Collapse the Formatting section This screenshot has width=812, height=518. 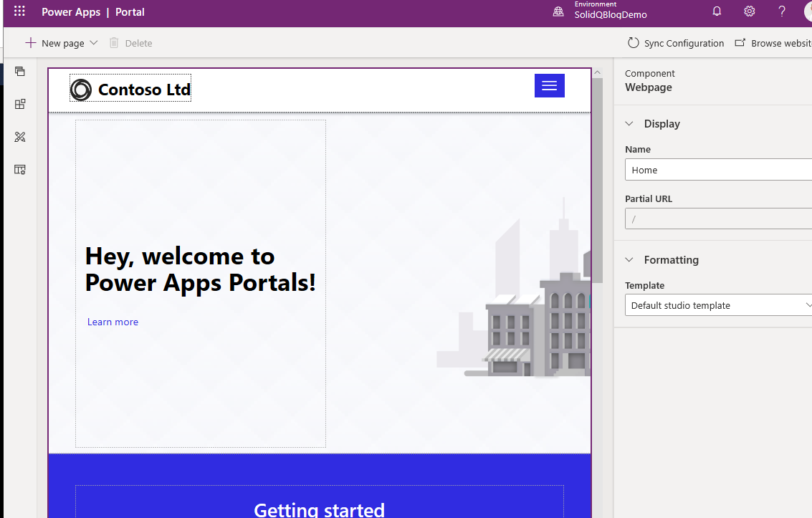tap(629, 260)
